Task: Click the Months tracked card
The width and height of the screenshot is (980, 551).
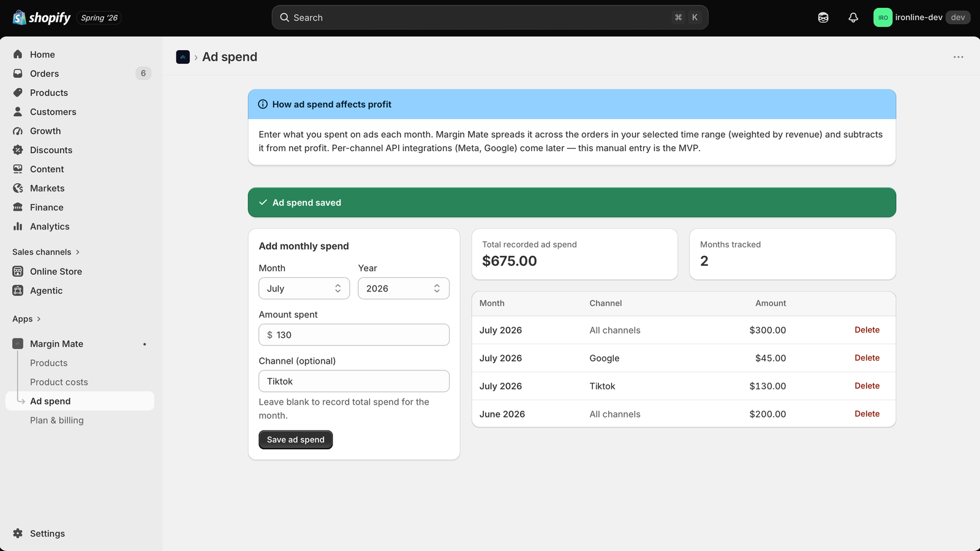Action: tap(793, 254)
